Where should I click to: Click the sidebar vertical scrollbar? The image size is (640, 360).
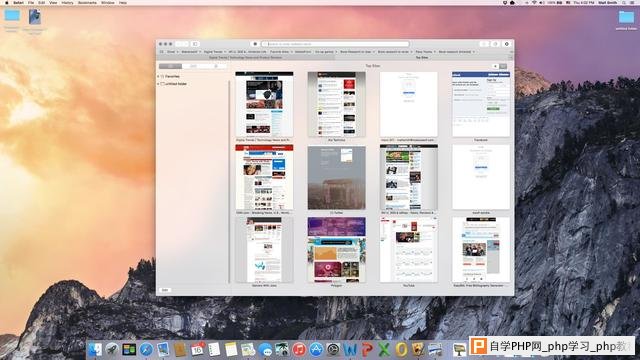(229, 182)
